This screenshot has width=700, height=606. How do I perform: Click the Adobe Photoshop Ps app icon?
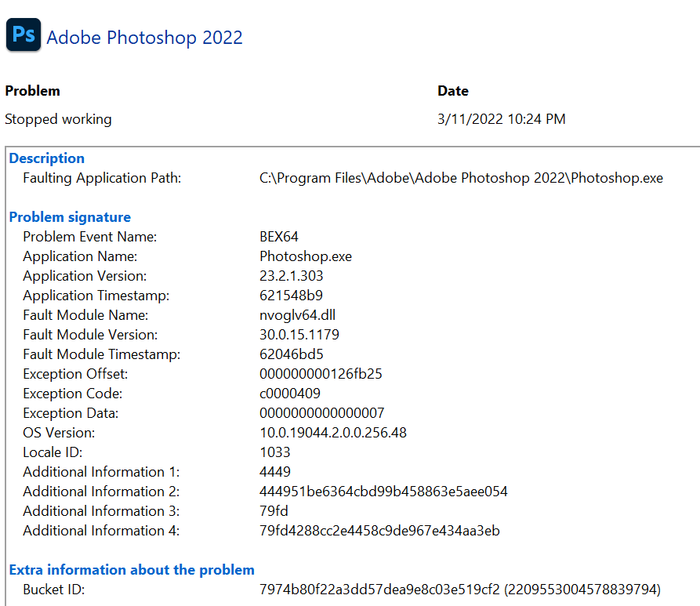pyautogui.click(x=23, y=34)
